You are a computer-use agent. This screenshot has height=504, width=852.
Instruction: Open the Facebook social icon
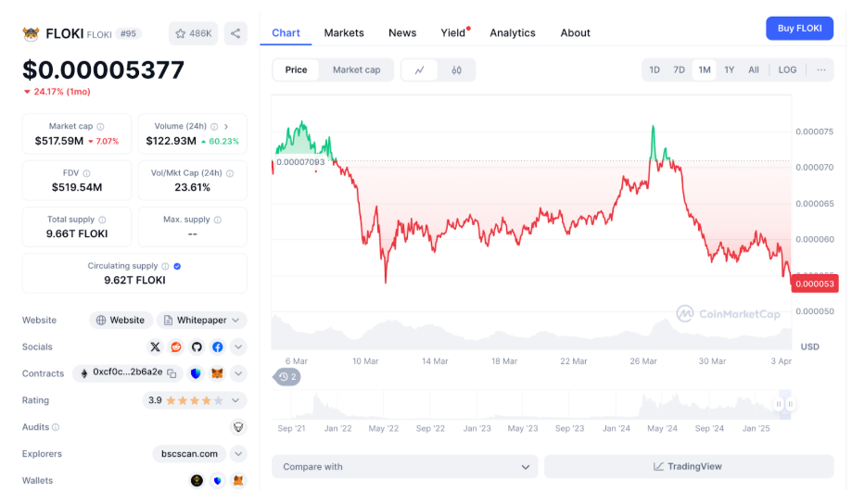(x=217, y=346)
